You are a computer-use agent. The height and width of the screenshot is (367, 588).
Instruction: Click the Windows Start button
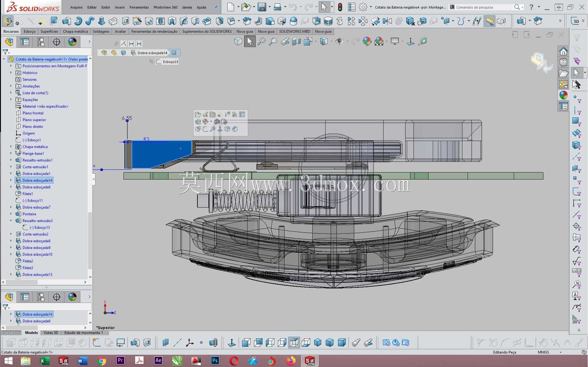(8, 361)
